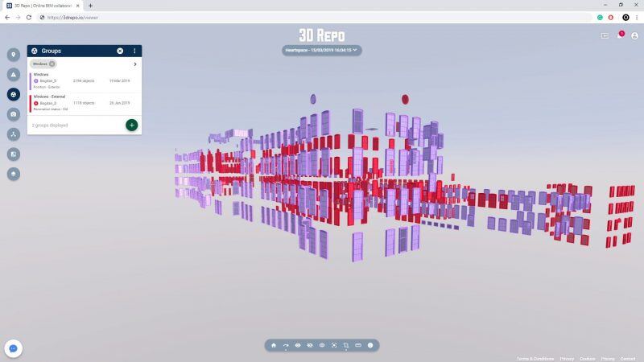The height and width of the screenshot is (362, 644).
Task: Select the red pin marker in 3D view
Action: coord(405,99)
